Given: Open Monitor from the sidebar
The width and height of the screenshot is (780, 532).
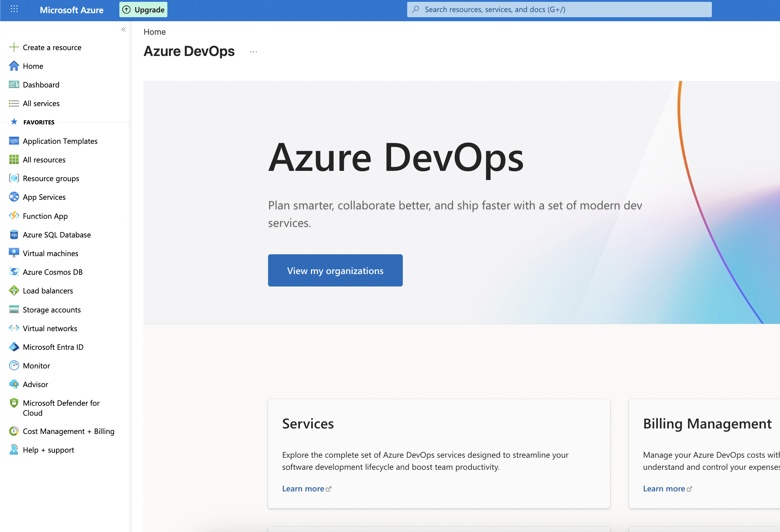Looking at the screenshot, I should coord(36,366).
